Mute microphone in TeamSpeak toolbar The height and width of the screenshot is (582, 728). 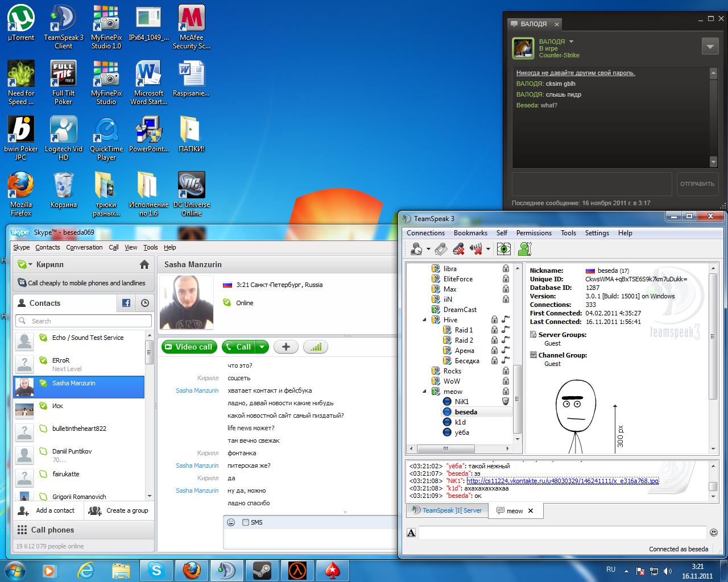point(458,249)
